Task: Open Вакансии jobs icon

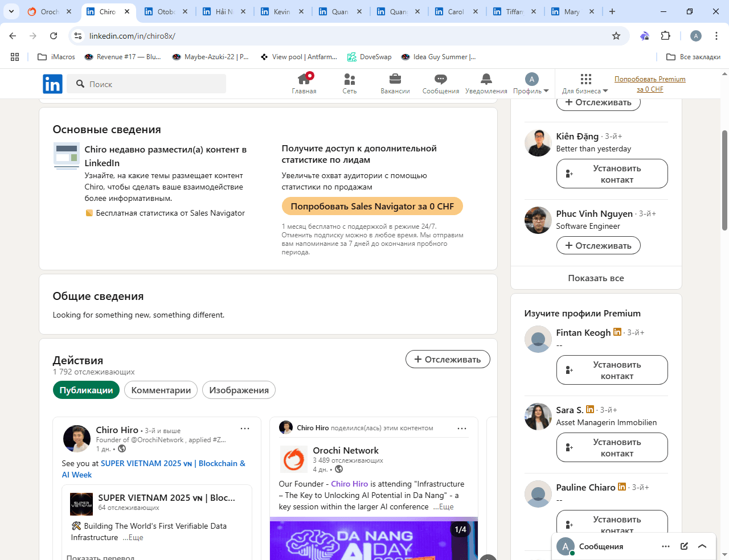Action: click(x=395, y=84)
